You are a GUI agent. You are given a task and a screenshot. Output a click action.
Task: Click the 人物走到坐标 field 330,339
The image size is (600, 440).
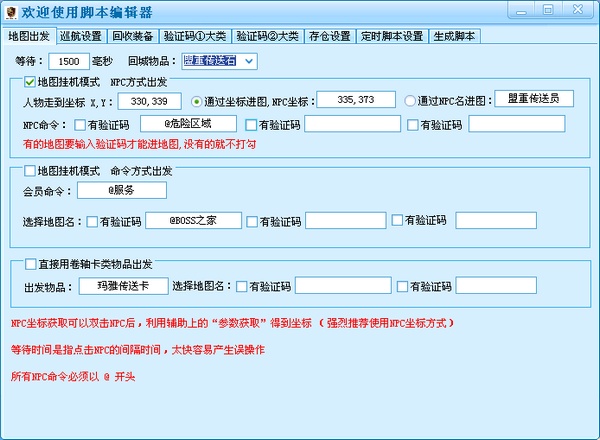point(149,101)
